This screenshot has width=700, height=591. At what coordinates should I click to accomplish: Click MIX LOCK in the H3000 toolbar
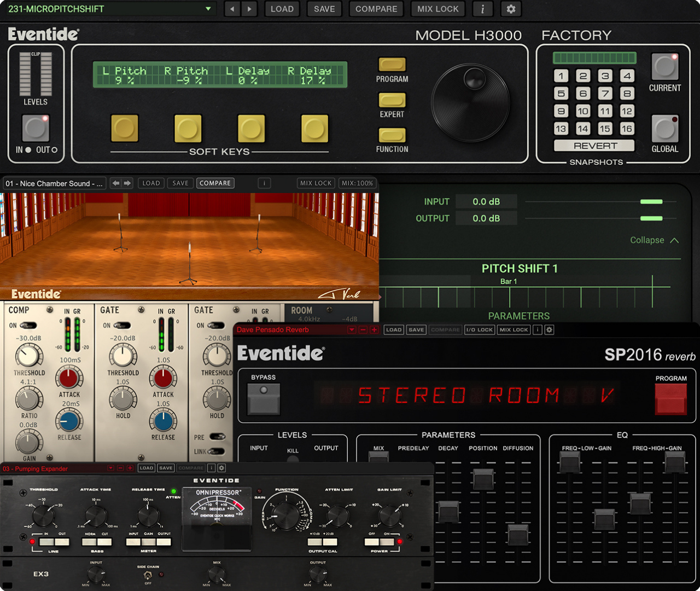pyautogui.click(x=437, y=9)
